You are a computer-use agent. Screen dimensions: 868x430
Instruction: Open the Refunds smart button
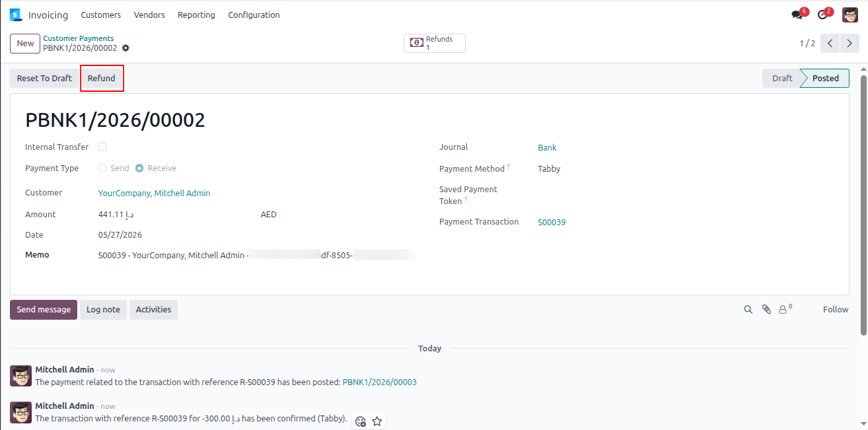435,43
